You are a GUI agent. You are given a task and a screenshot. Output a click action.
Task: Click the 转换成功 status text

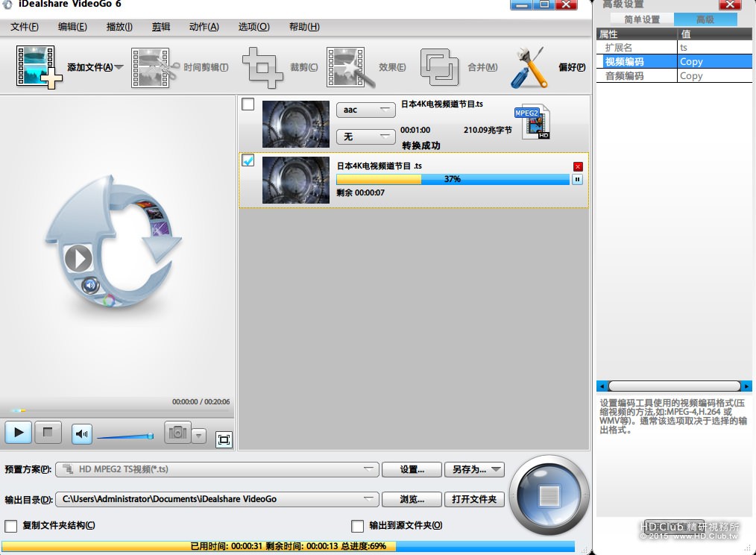tap(421, 145)
